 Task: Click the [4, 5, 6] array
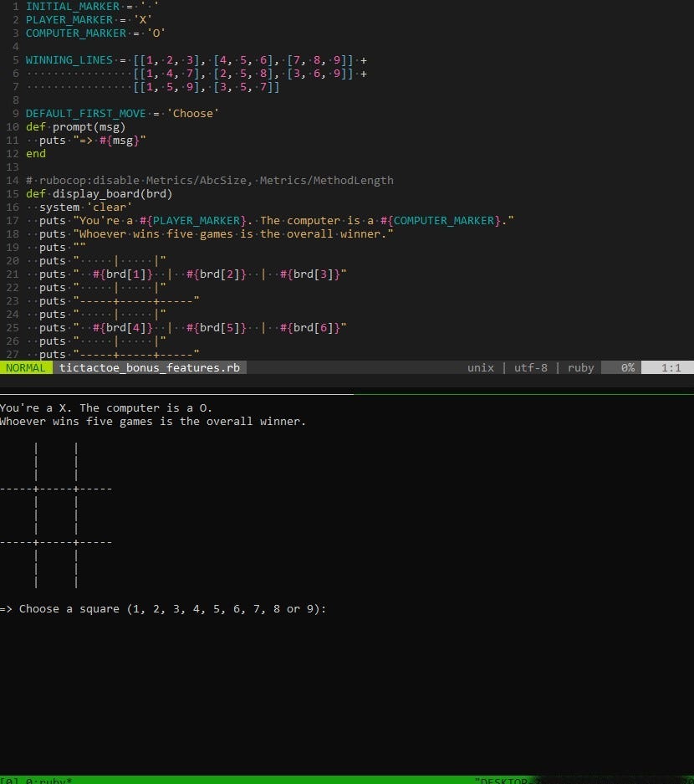point(243,60)
